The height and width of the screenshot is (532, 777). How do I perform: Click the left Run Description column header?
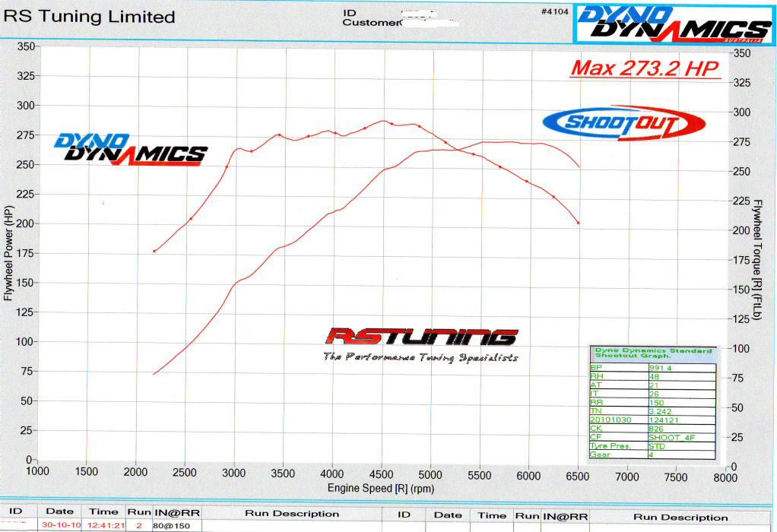292,515
